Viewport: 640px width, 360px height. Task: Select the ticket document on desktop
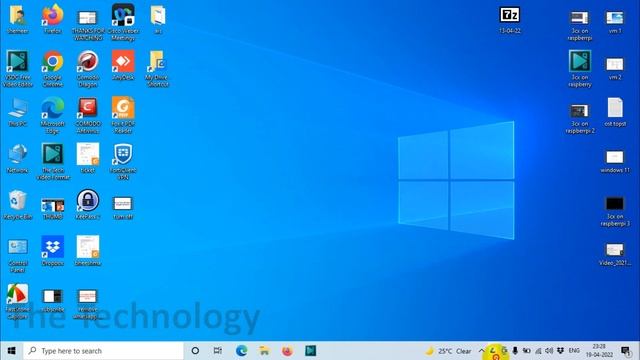point(88,158)
